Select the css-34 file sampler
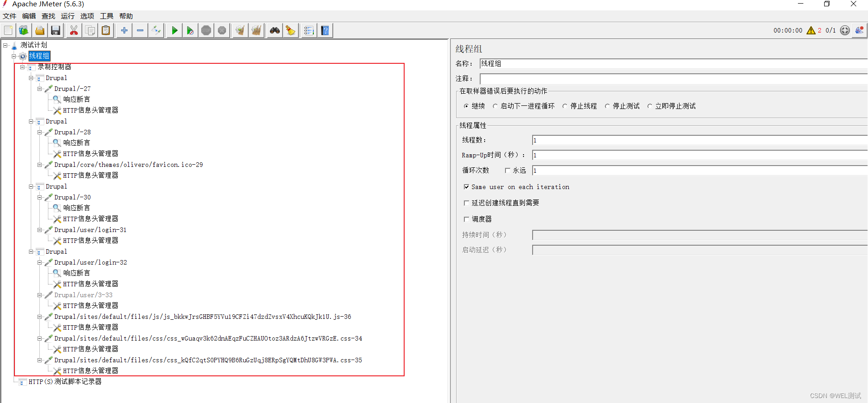 click(208, 338)
